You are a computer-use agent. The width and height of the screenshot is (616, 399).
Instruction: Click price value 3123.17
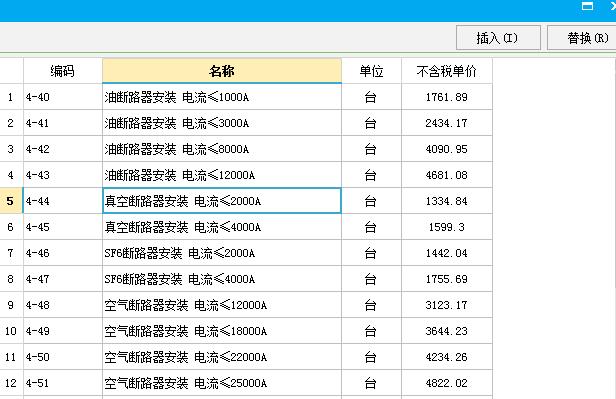[447, 305]
